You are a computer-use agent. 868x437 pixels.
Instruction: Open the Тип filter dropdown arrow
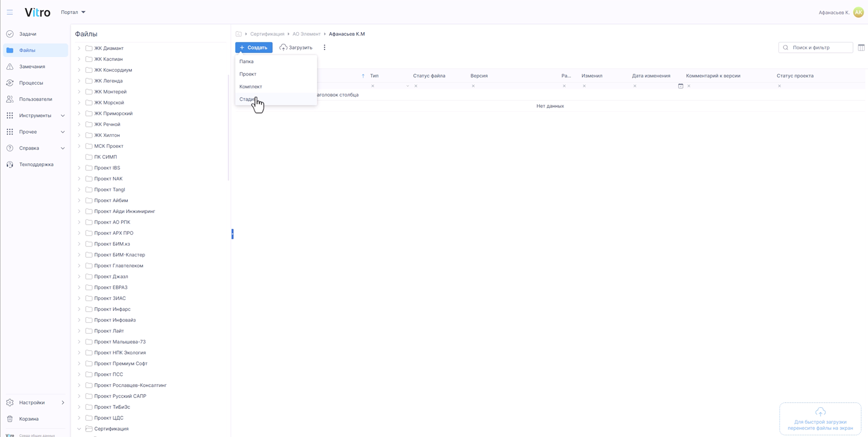point(407,86)
